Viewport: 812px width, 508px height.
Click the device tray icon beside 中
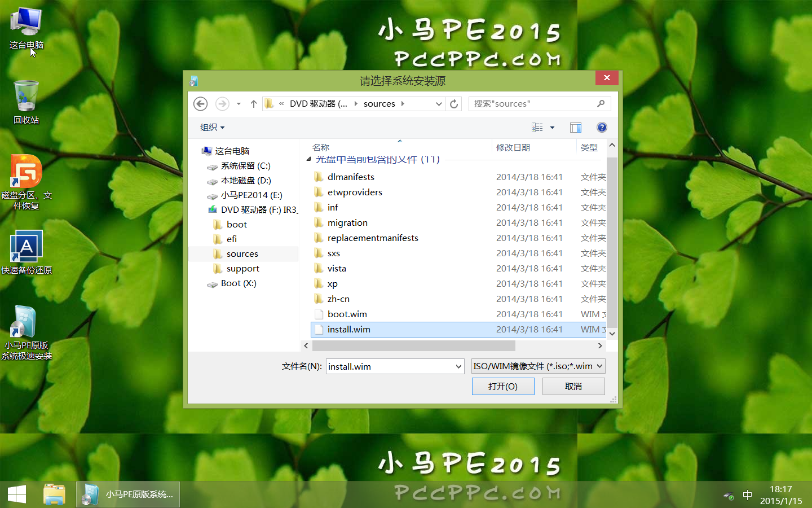tap(729, 496)
